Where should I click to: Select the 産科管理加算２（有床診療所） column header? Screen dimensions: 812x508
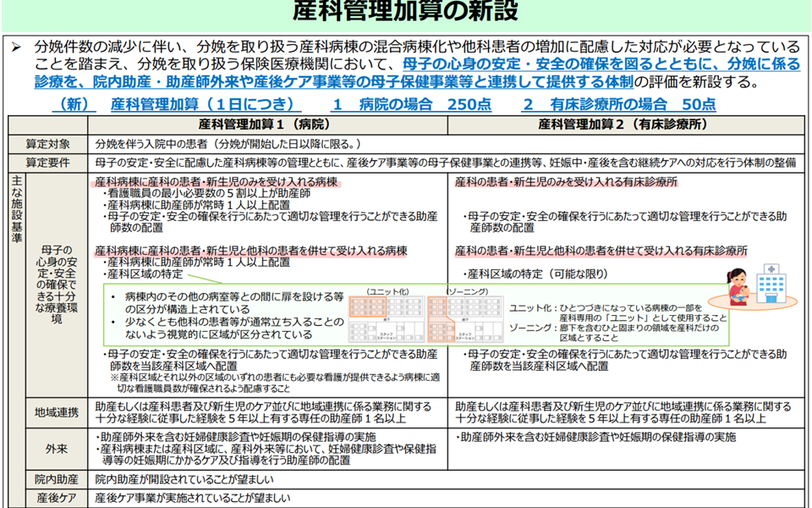[623, 124]
